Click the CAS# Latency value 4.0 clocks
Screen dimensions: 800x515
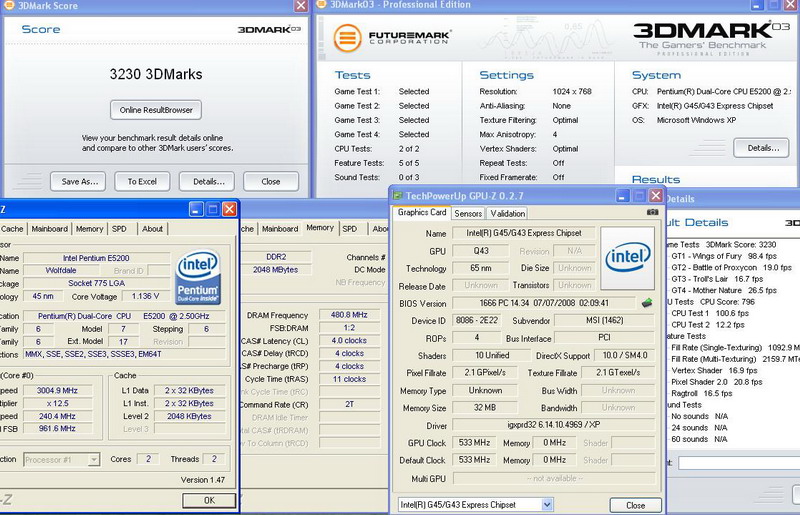pyautogui.click(x=349, y=340)
